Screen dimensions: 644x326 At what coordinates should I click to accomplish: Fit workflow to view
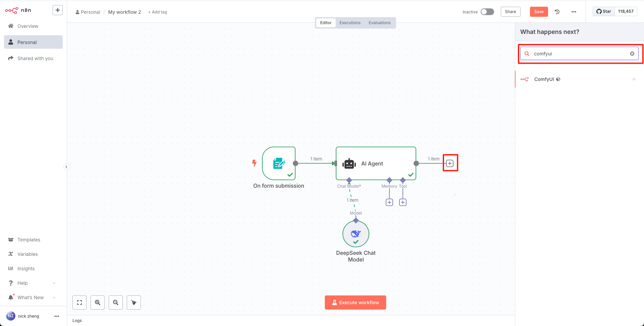[x=79, y=302]
